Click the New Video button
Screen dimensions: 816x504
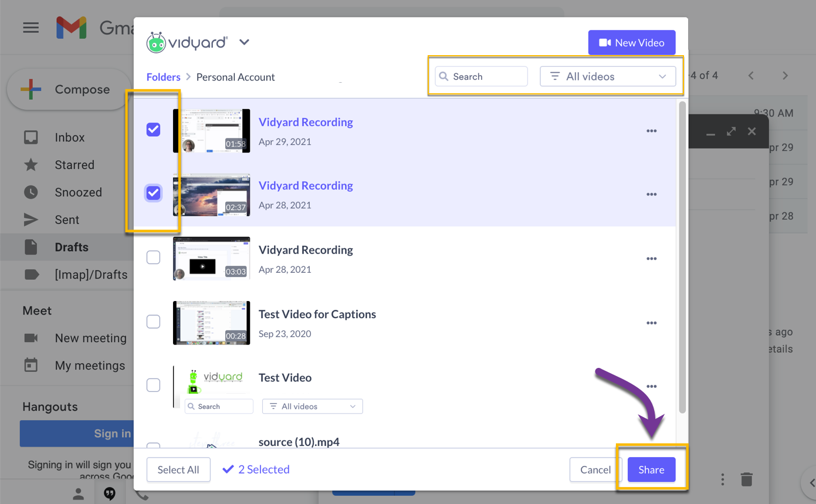click(632, 43)
